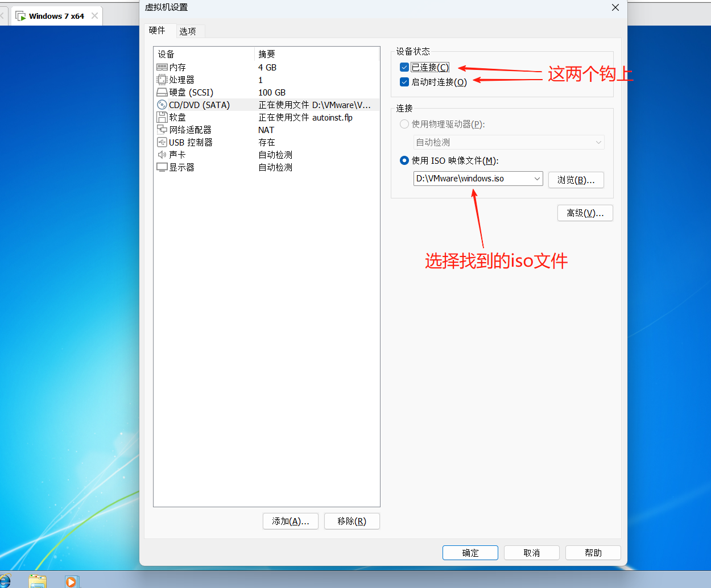This screenshot has height=588, width=711.
Task: Select the 网络适配器 row label
Action: (x=191, y=130)
